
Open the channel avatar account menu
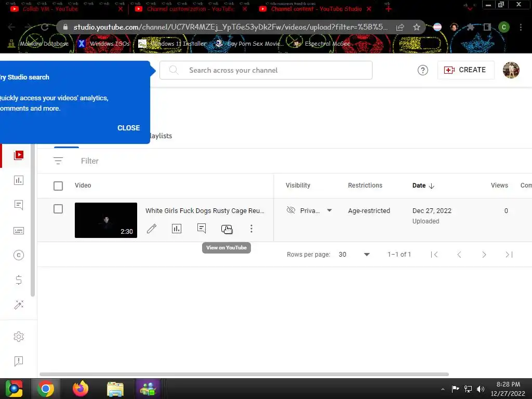[x=511, y=70]
